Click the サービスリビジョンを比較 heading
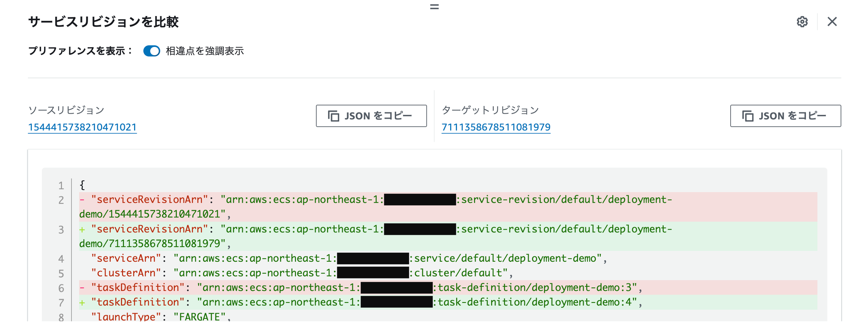 103,22
